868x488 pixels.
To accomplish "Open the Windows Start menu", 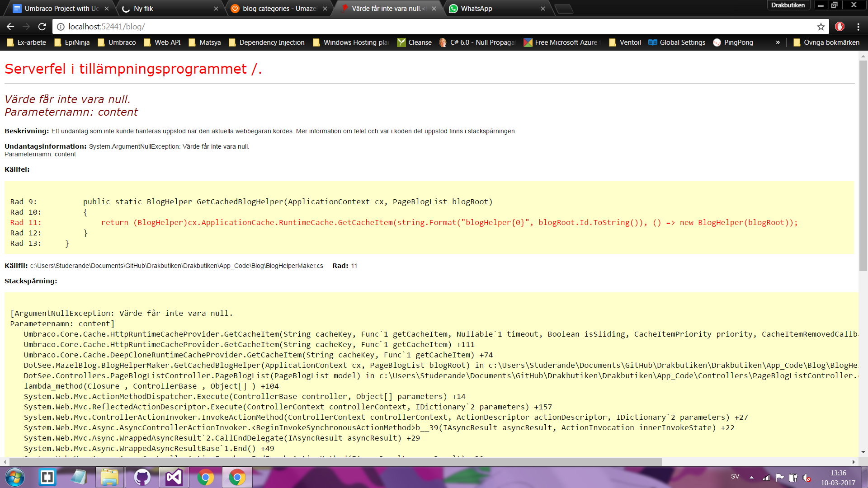I will tap(15, 477).
